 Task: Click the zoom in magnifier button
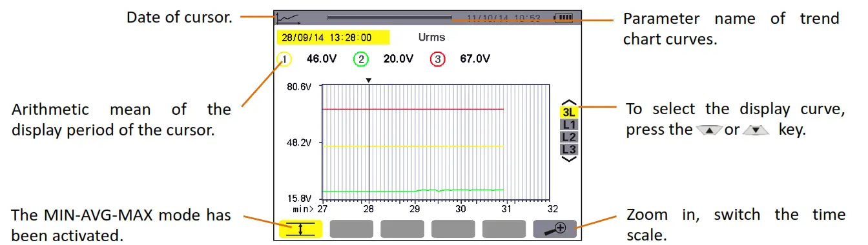pos(555,229)
